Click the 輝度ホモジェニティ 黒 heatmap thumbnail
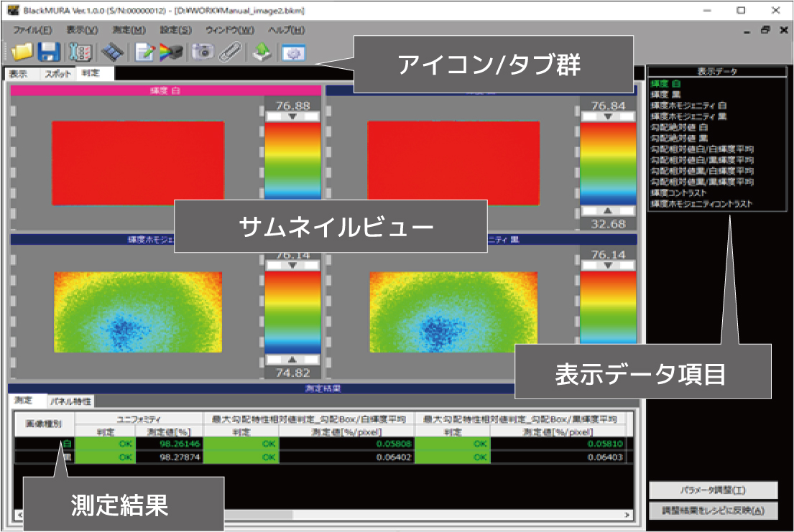794x532 pixels. pyautogui.click(x=453, y=312)
